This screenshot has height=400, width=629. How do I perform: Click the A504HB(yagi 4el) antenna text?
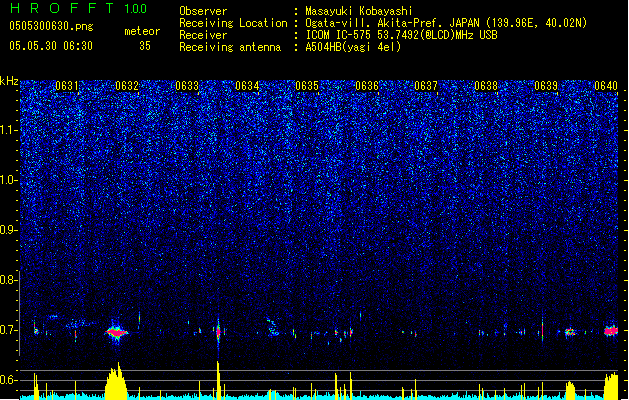point(353,47)
